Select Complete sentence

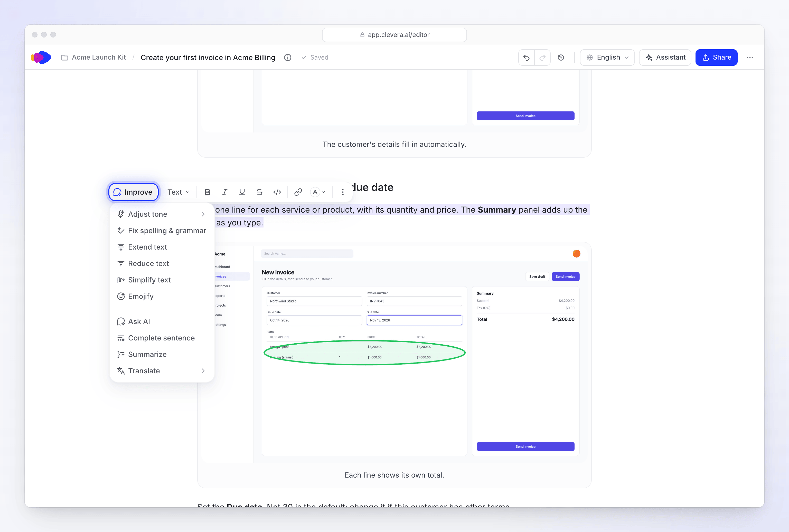(x=162, y=338)
